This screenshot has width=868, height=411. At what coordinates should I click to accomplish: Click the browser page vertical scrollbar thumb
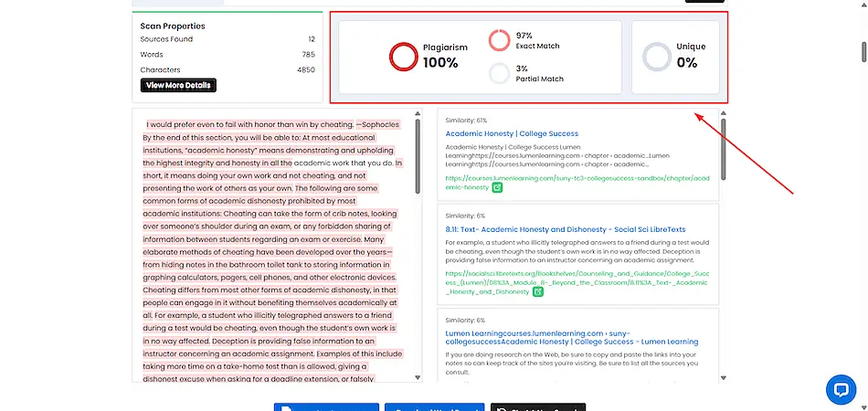point(863,53)
